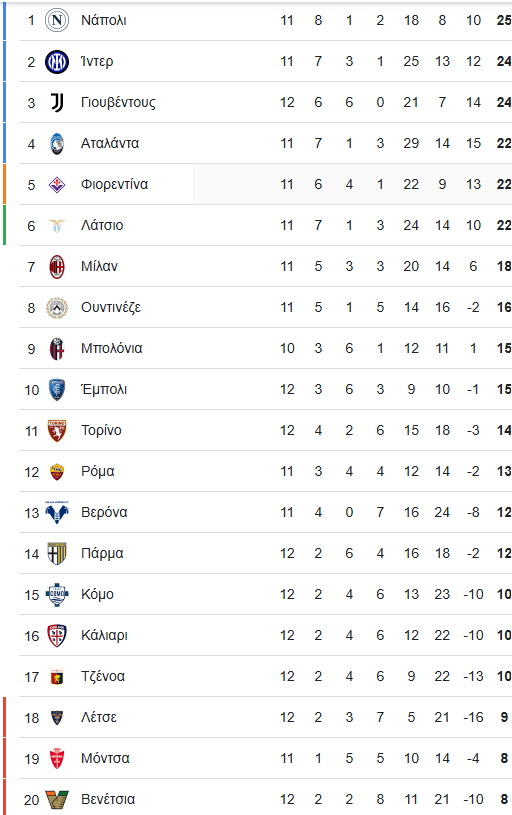Open the Λάτσιο team link
This screenshot has height=815, width=512.
[x=102, y=226]
